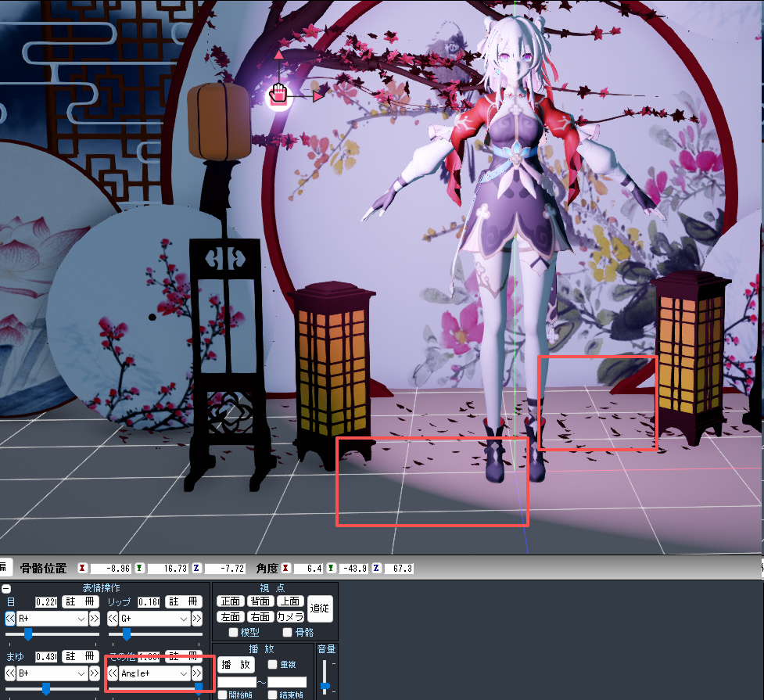Register the 目 morph with 註冊 button
764x700 pixels.
[81, 601]
